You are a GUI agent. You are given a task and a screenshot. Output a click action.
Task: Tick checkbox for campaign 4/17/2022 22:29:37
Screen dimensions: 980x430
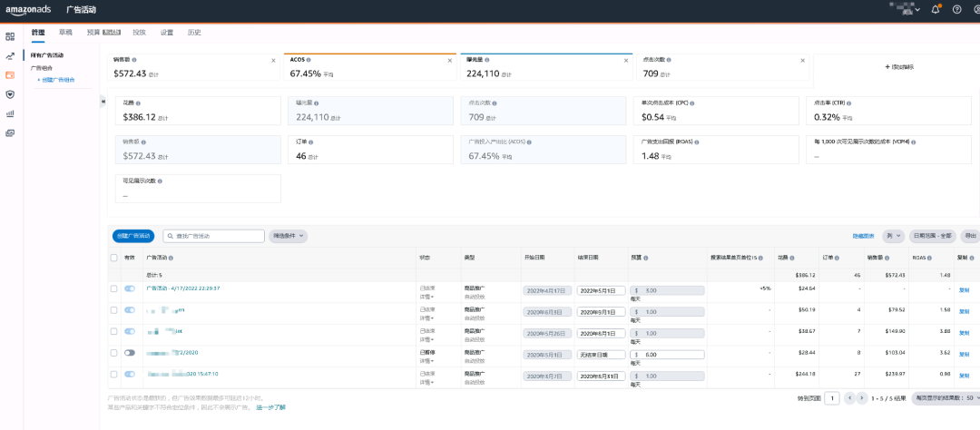point(113,288)
